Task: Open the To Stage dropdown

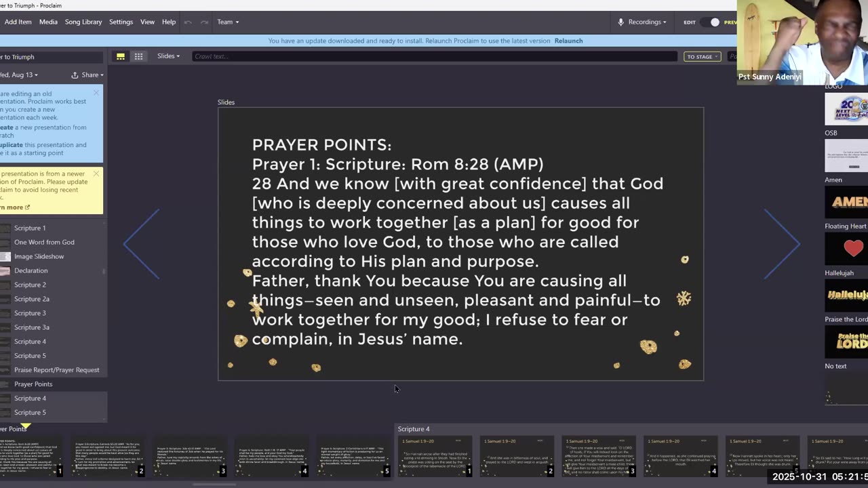Action: tap(702, 56)
